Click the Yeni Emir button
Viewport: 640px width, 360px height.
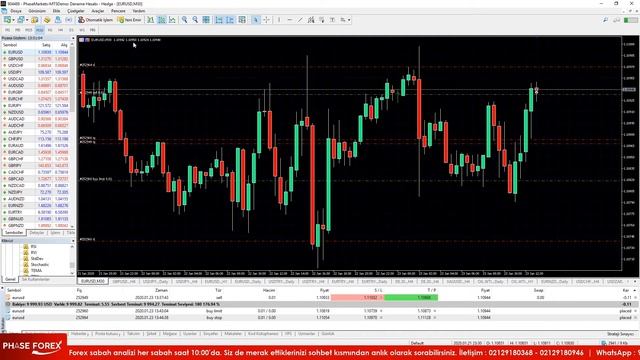tap(129, 20)
